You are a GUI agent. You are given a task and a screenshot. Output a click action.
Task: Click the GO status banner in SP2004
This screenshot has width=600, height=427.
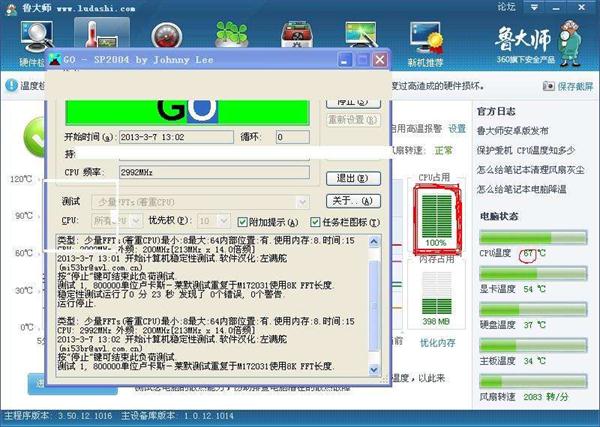click(187, 112)
